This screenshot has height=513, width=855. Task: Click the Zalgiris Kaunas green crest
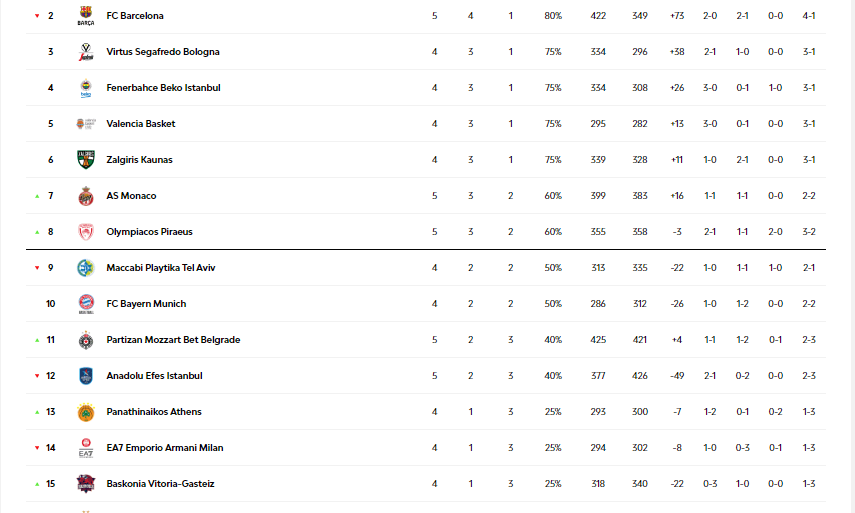tap(85, 160)
